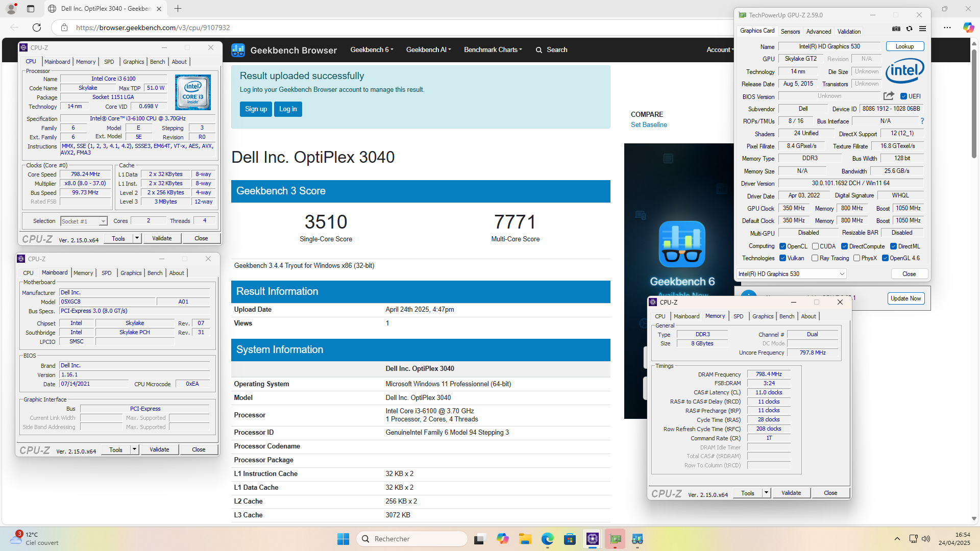Toggle the OpenGL 4.6 checkbox

(x=885, y=258)
